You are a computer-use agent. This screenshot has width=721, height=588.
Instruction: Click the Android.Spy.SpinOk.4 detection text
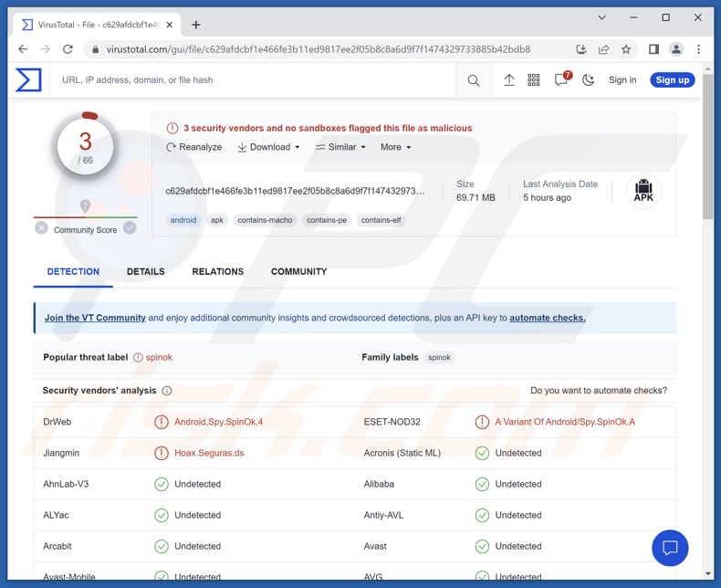coord(218,422)
